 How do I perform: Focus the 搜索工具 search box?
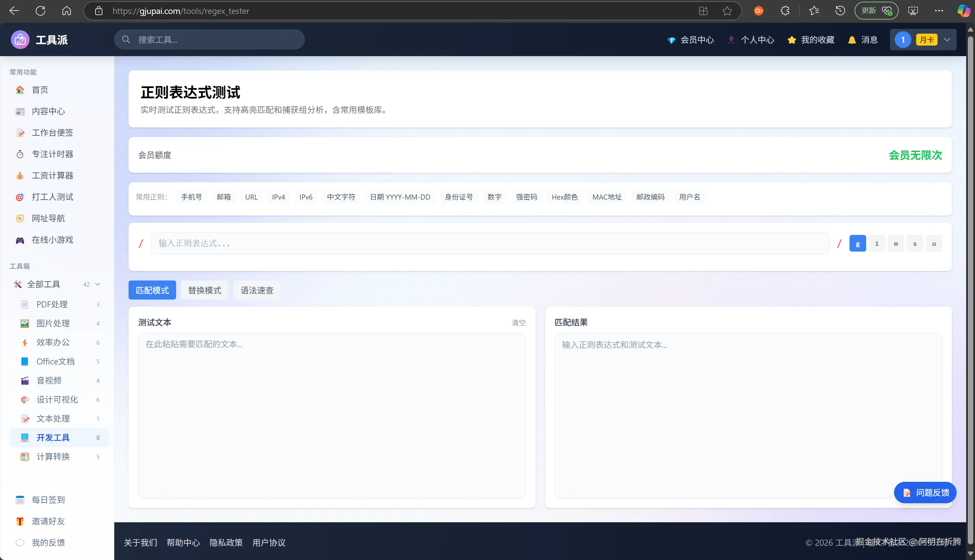point(209,40)
